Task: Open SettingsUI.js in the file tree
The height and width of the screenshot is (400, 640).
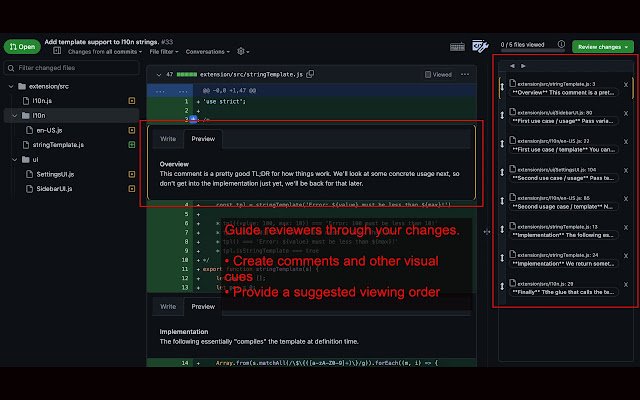Action: (x=55, y=174)
